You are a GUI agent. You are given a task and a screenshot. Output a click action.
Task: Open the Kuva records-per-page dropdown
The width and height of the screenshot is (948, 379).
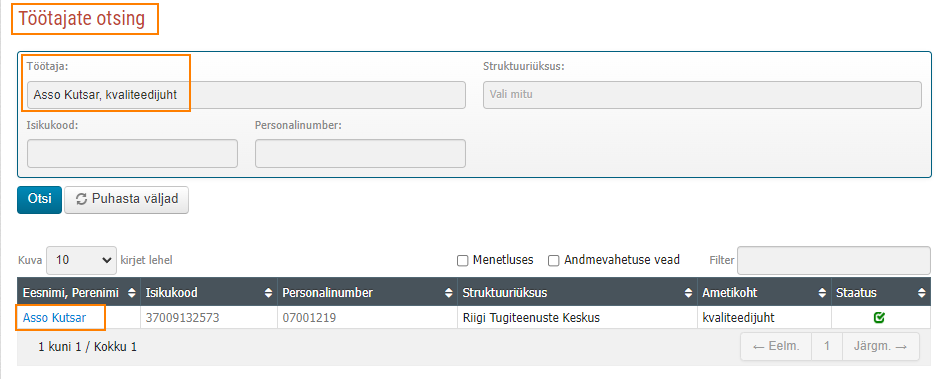(x=81, y=260)
